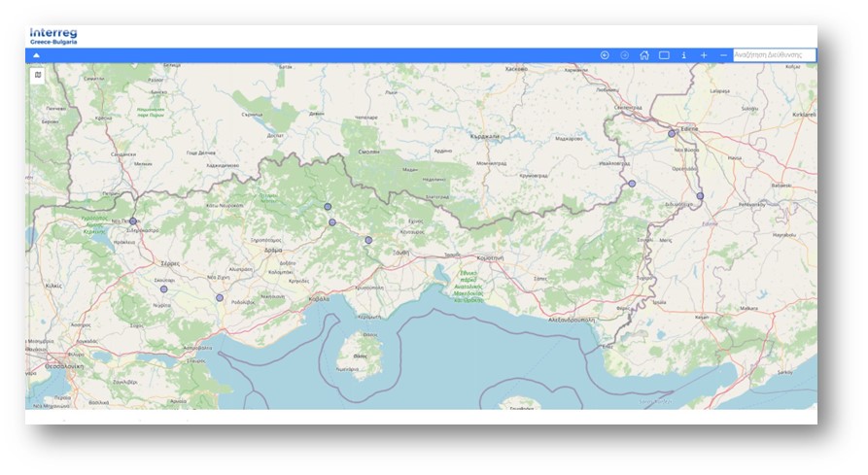
Task: Select the station marker near Edirne
Action: pos(672,133)
